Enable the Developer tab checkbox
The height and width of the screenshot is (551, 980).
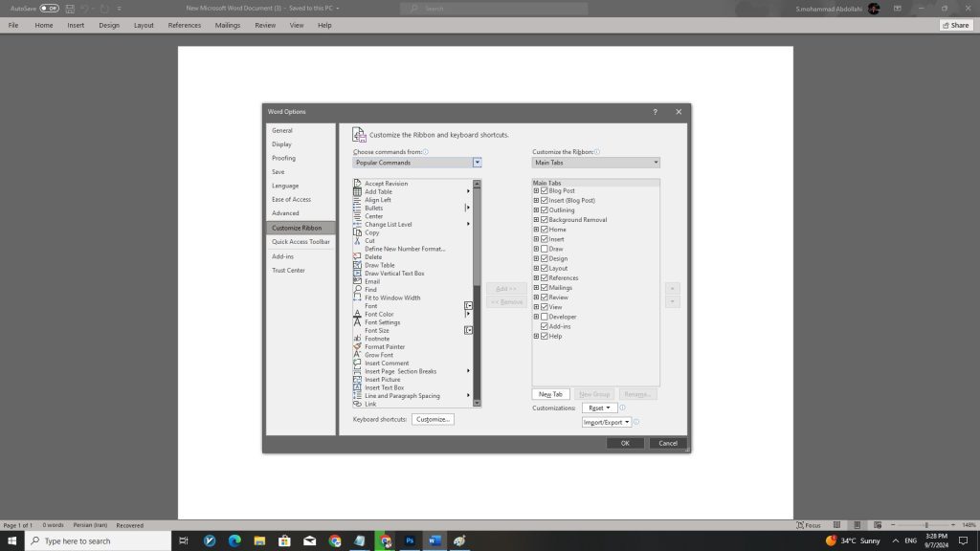[x=545, y=317]
